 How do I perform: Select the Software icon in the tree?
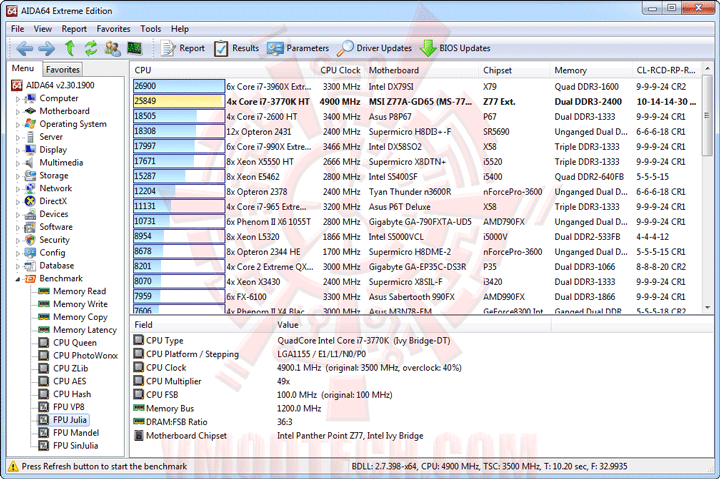click(30, 227)
